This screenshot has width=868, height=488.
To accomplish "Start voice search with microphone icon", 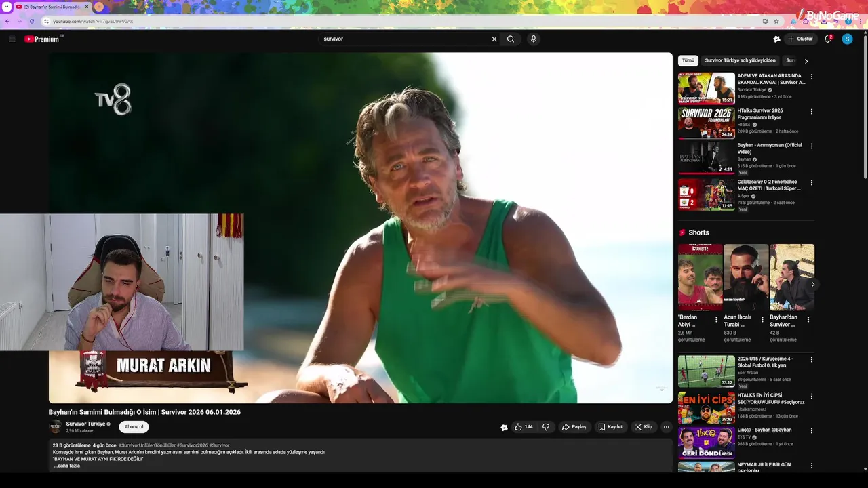I will point(534,39).
